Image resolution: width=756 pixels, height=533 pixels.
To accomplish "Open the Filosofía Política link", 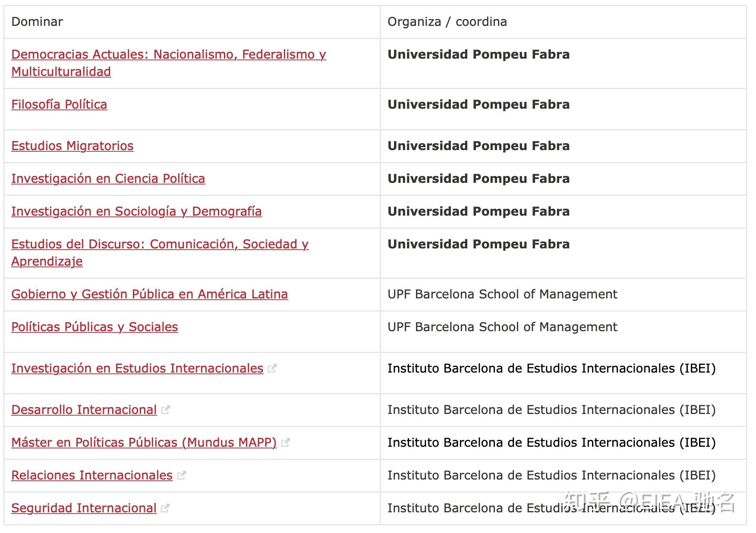I will (59, 104).
